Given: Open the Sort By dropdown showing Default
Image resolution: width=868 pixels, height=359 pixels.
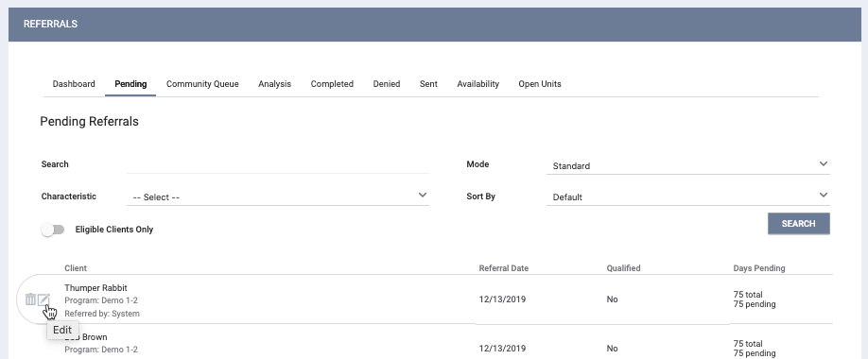Looking at the screenshot, I should [687, 197].
